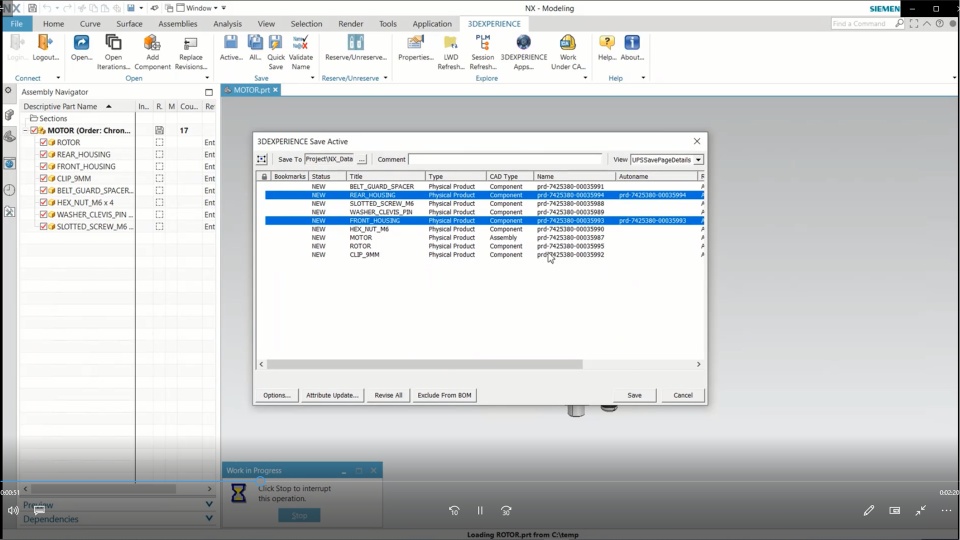
Task: Cancel the 3DEXPERIENCE Save Active dialog
Action: (683, 396)
